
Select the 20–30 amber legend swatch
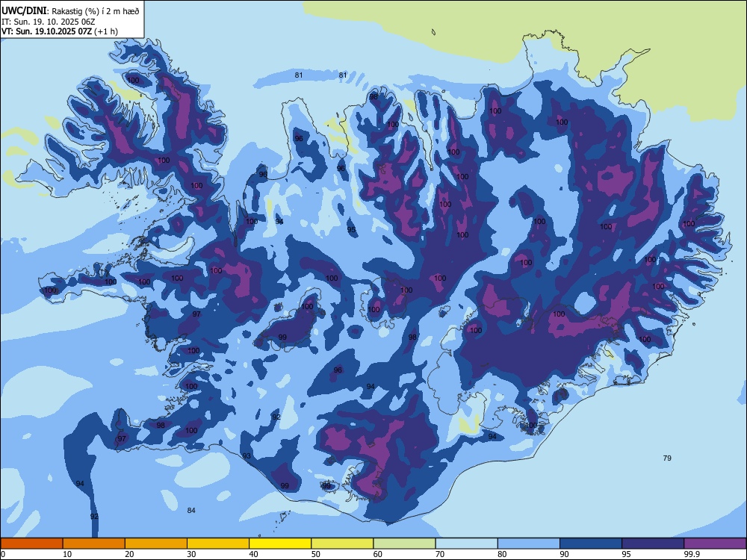156,544
